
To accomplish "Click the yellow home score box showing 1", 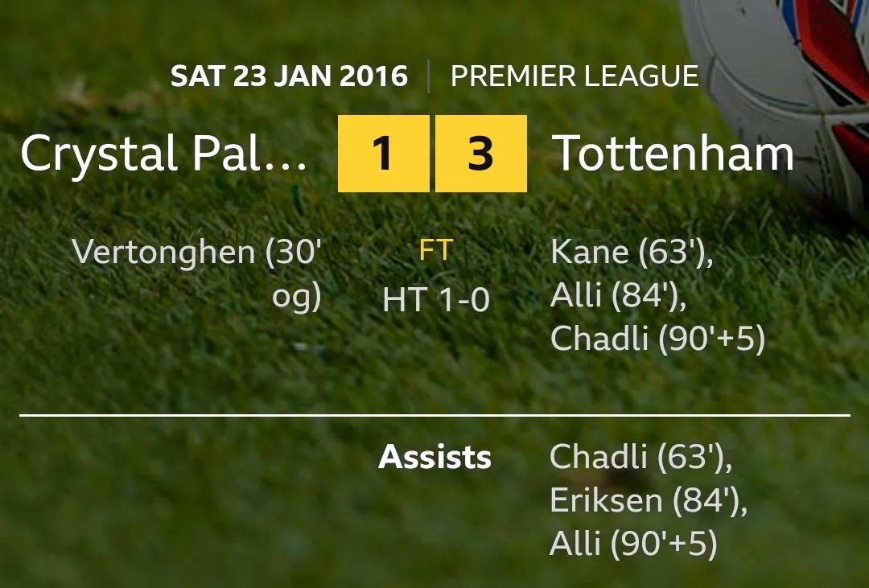I will point(383,154).
